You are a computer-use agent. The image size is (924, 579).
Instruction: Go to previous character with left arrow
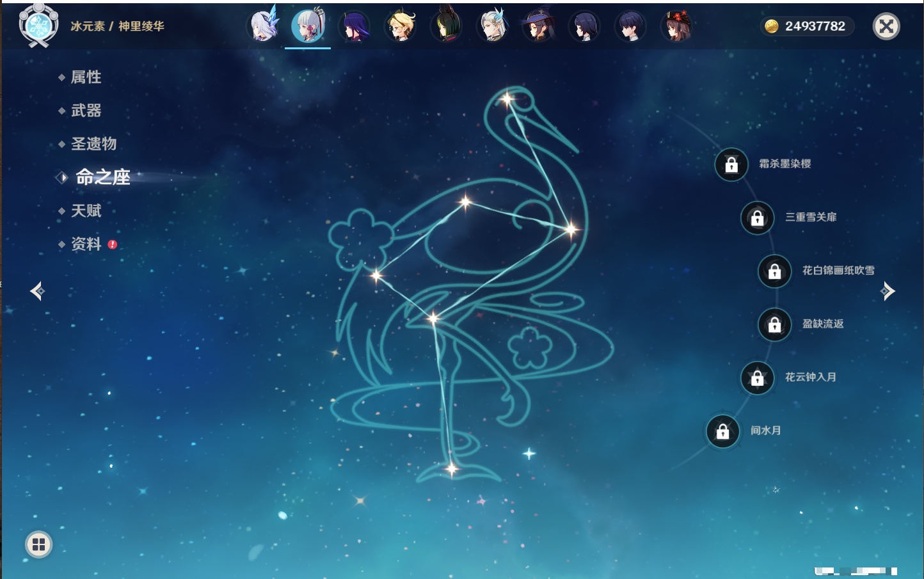pos(37,292)
